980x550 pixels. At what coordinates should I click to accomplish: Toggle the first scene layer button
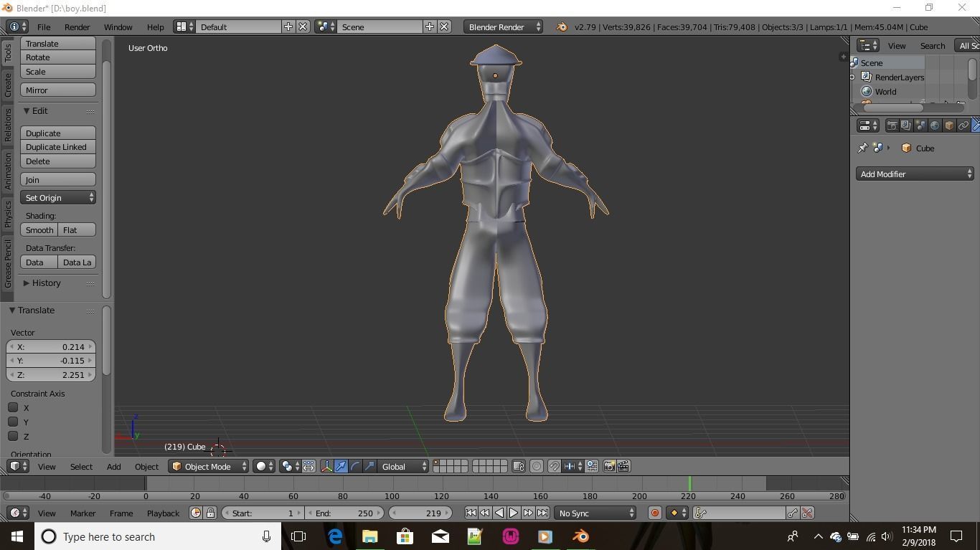click(x=437, y=463)
